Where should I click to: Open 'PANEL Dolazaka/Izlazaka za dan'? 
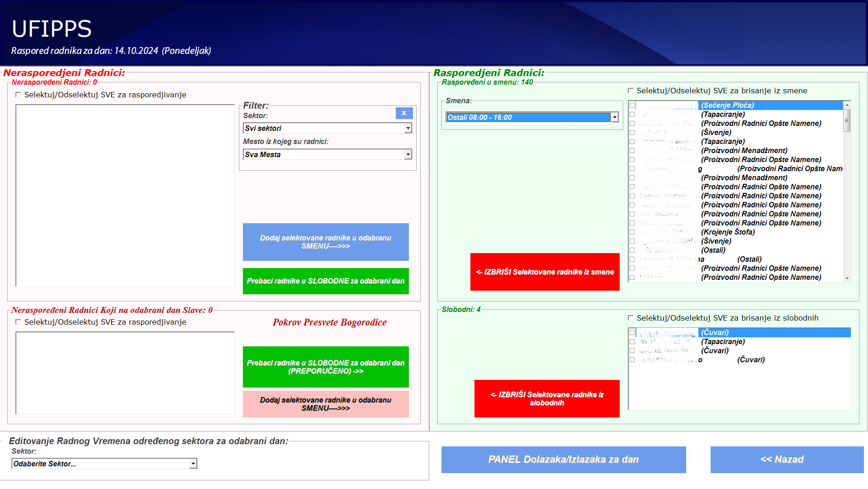coord(563,460)
